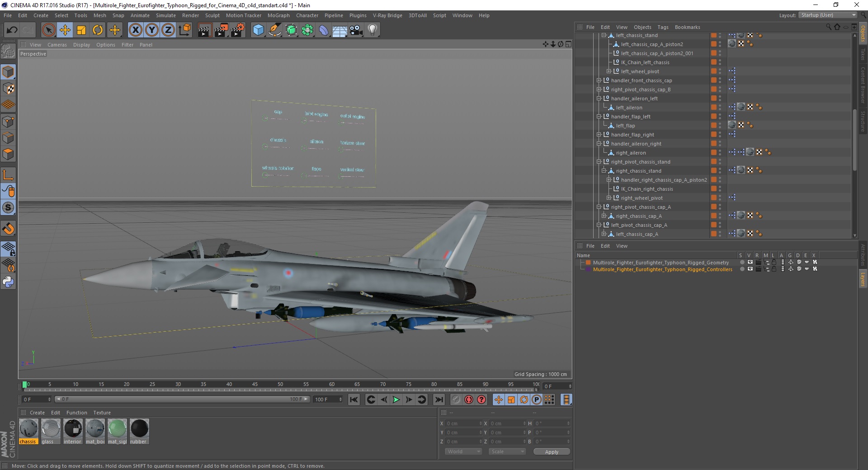Toggle Autokeying button

pos(469,399)
